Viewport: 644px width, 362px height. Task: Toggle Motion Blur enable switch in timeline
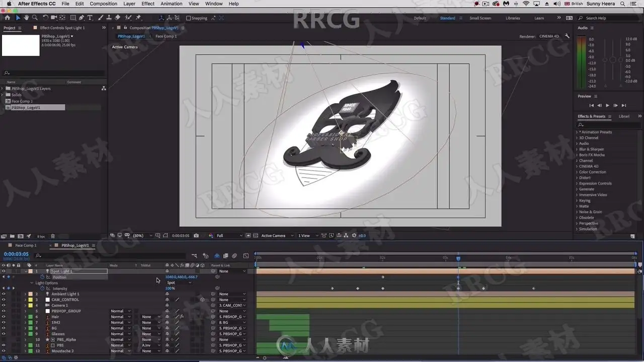coord(234,256)
